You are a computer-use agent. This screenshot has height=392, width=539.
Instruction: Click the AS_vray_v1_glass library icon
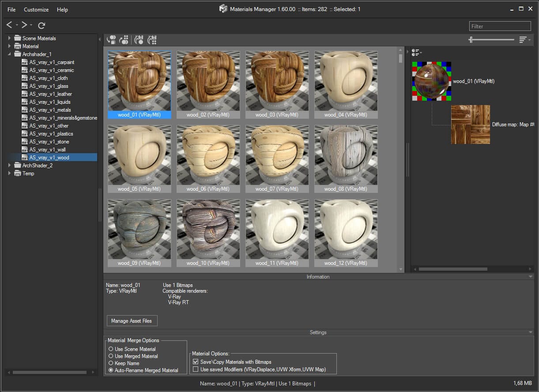(25, 86)
